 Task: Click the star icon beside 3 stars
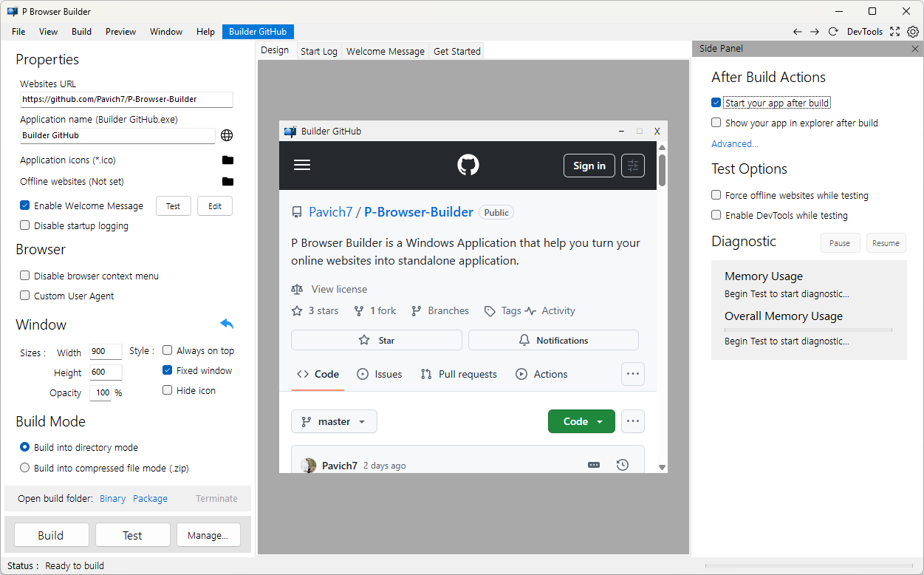[x=297, y=310]
